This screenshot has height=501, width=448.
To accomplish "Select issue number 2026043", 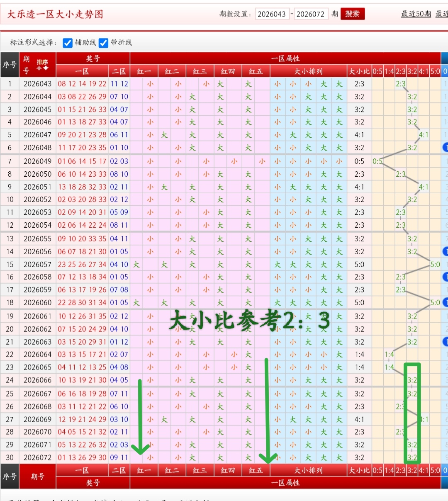I will (37, 84).
